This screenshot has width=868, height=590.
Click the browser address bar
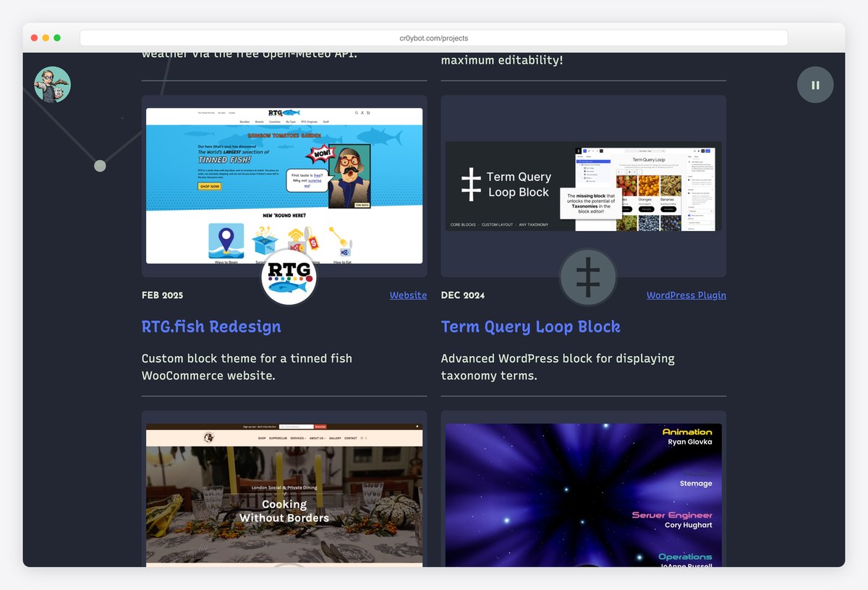(x=434, y=38)
